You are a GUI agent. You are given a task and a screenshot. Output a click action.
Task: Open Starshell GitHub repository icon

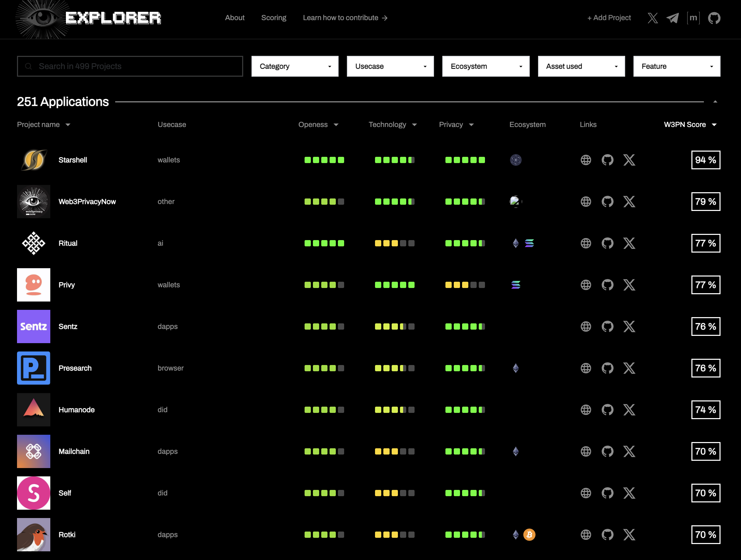click(607, 160)
